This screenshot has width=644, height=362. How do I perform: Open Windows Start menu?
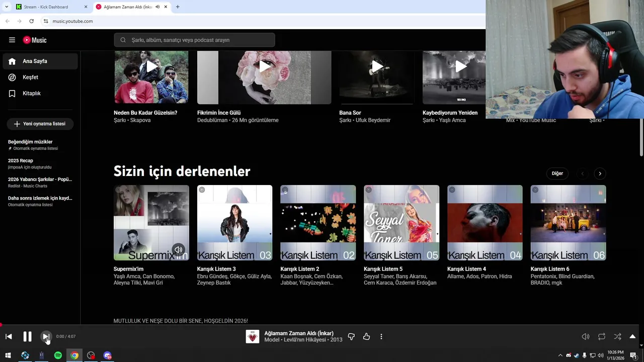click(8, 355)
